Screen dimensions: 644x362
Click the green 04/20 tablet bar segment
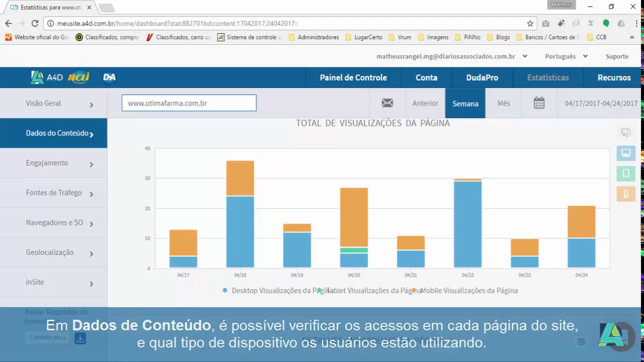354,250
